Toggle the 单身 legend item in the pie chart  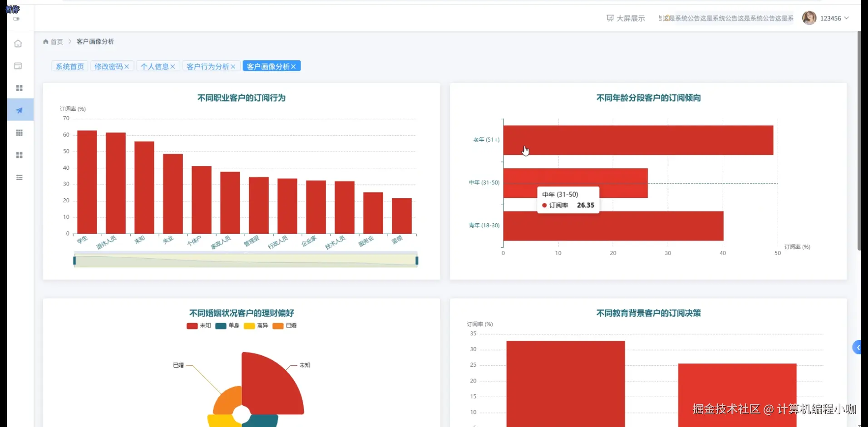227,326
